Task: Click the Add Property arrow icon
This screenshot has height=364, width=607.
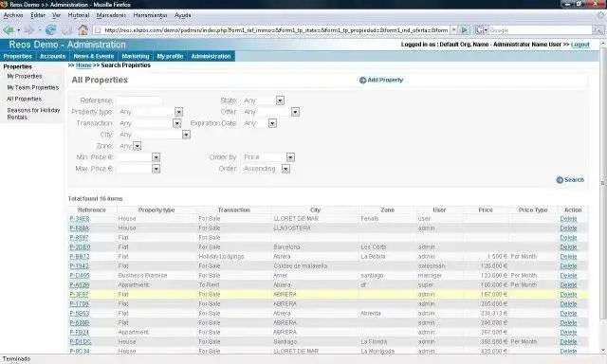Action: tap(362, 80)
